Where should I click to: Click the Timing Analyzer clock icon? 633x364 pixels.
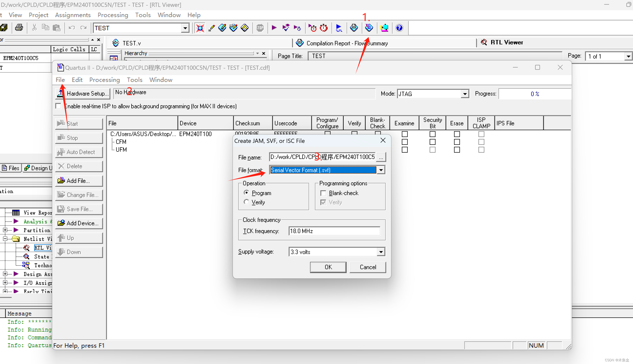coord(324,28)
